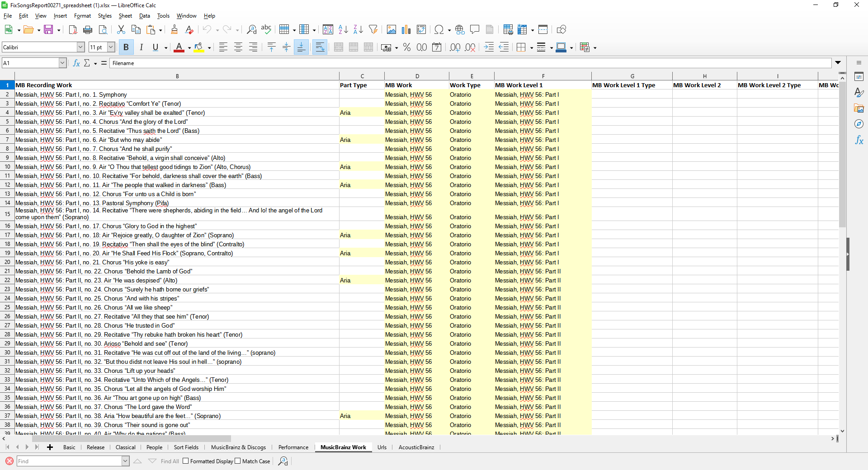Click the AutoFilter funnel icon
This screenshot has height=470, width=868.
tap(373, 30)
